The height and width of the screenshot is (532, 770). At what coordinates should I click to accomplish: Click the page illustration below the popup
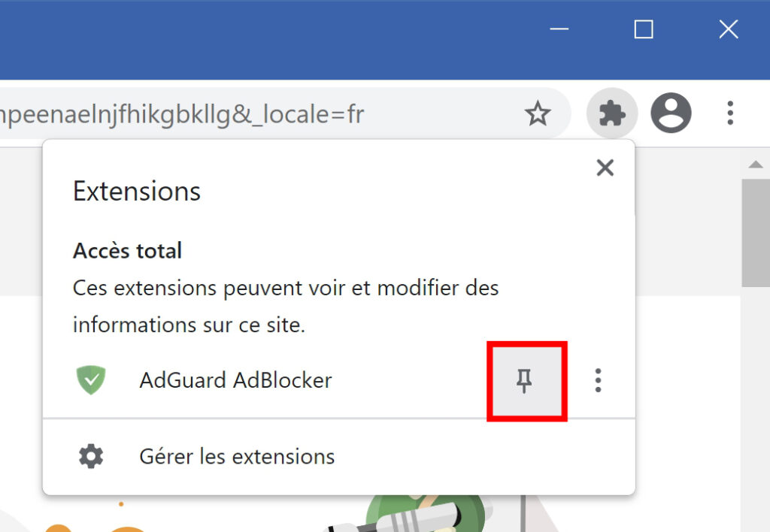coord(426,514)
